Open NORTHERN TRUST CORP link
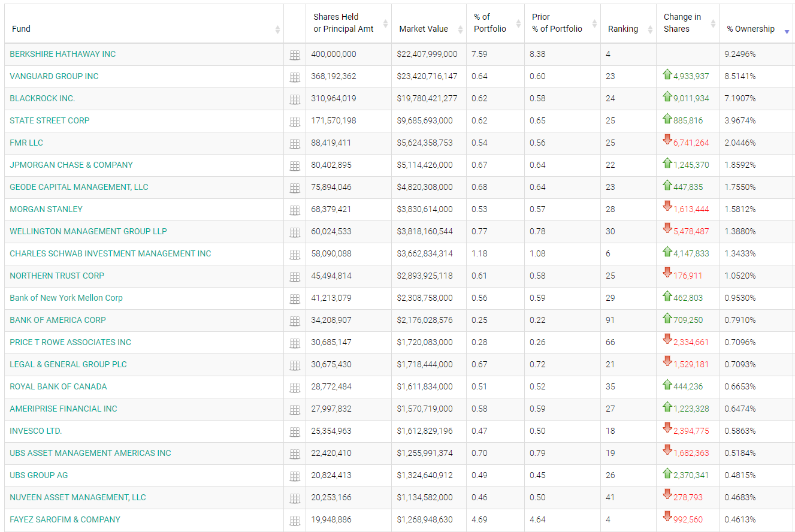Image resolution: width=795 pixels, height=532 pixels. coord(57,276)
